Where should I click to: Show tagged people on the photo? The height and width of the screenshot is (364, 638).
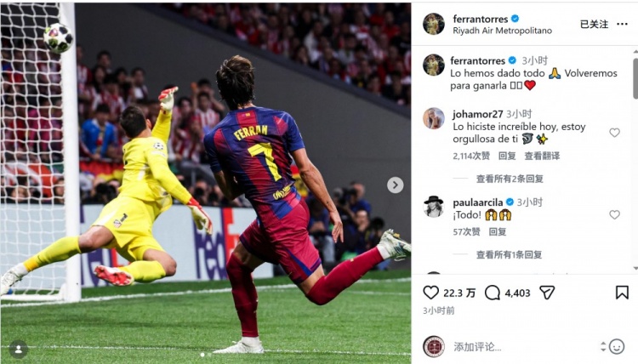point(19,350)
